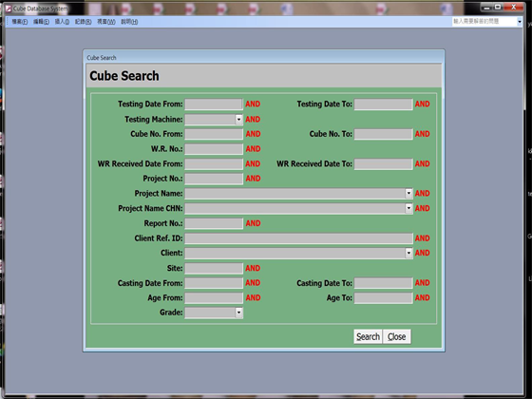The width and height of the screenshot is (532, 399).
Task: Open the 檔案(F) menu
Action: coord(20,22)
